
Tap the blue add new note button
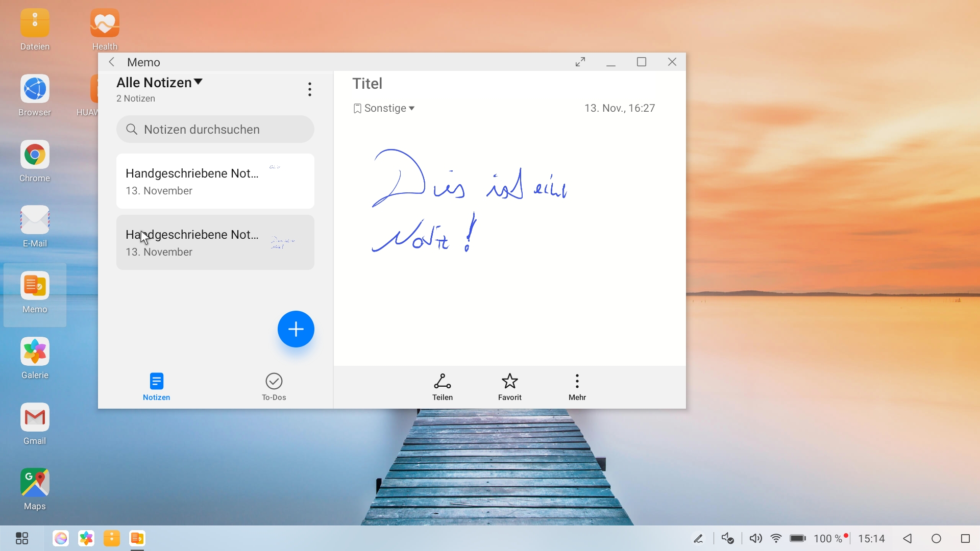296,329
